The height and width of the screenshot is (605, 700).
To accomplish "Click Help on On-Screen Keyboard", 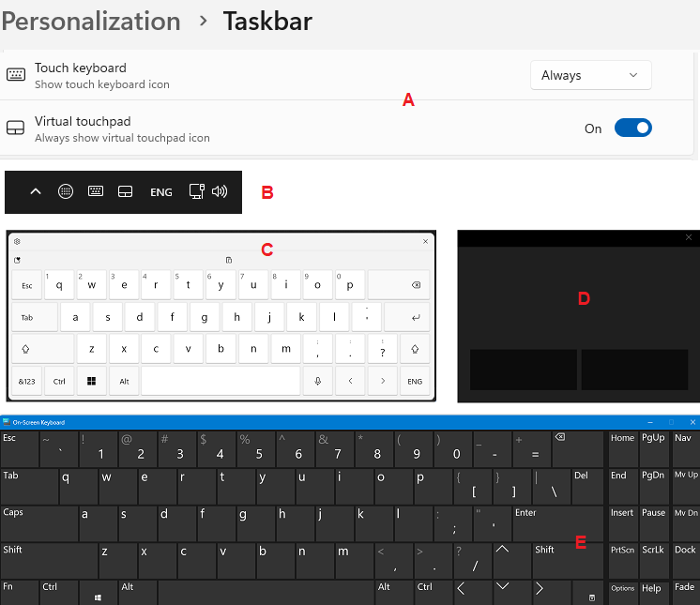I will click(653, 593).
